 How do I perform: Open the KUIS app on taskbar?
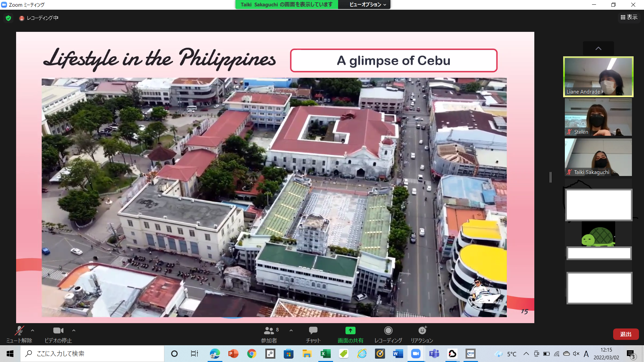click(471, 354)
